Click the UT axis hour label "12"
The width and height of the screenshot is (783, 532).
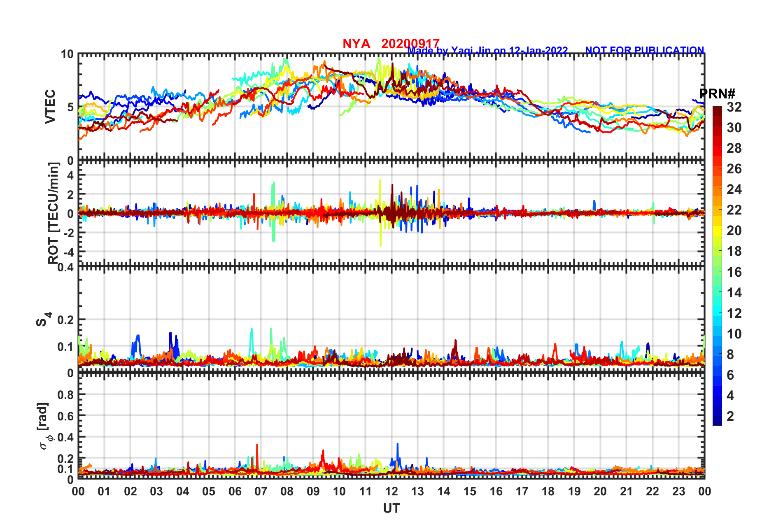pos(391,491)
